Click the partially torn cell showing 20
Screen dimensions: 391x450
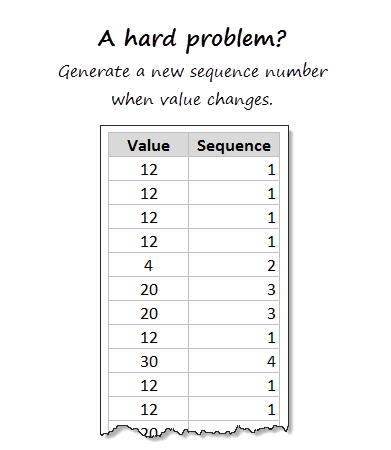pyautogui.click(x=148, y=428)
